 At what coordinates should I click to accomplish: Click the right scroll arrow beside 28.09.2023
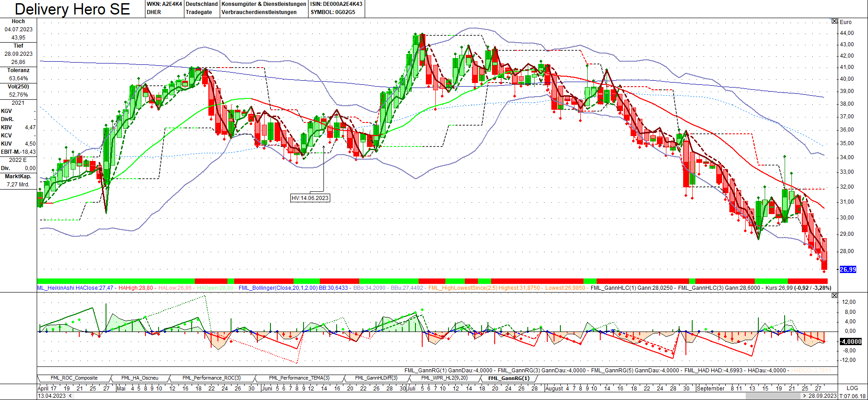[x=805, y=396]
